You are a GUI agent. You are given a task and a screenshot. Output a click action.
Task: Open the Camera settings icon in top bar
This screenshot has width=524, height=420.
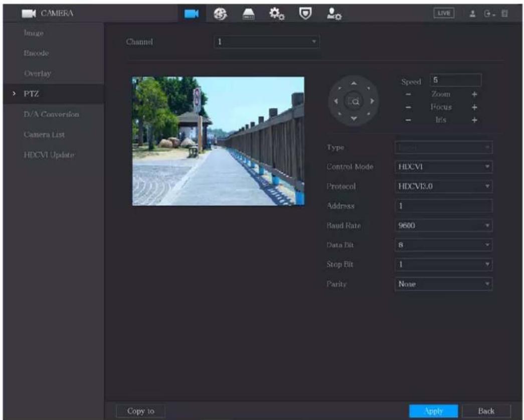coord(192,14)
